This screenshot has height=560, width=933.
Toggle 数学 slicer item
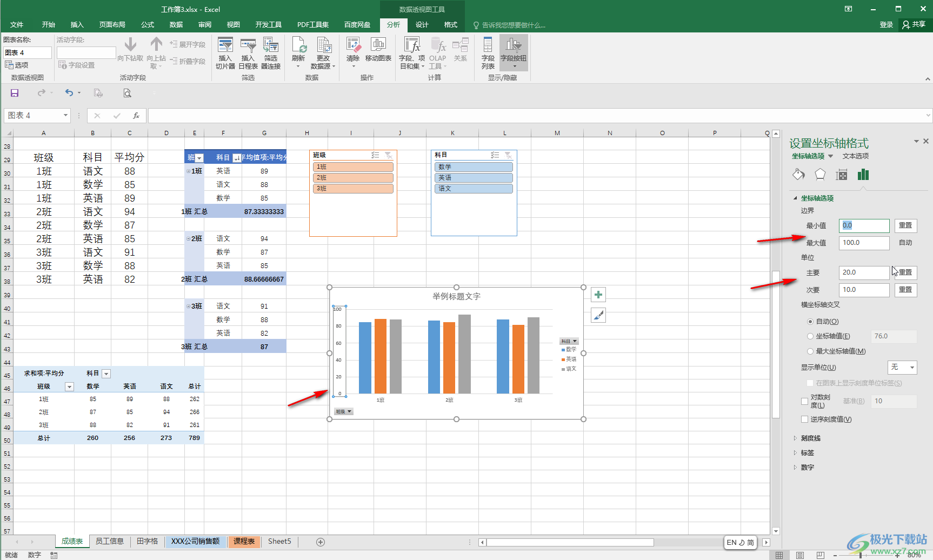pos(474,167)
